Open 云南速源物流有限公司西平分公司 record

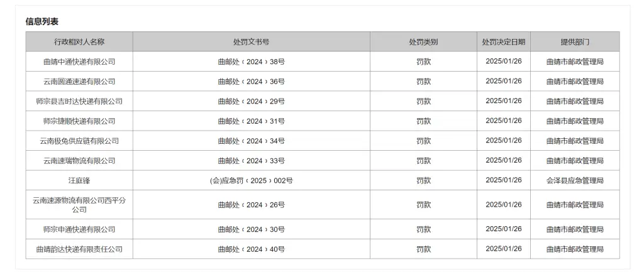(79, 205)
